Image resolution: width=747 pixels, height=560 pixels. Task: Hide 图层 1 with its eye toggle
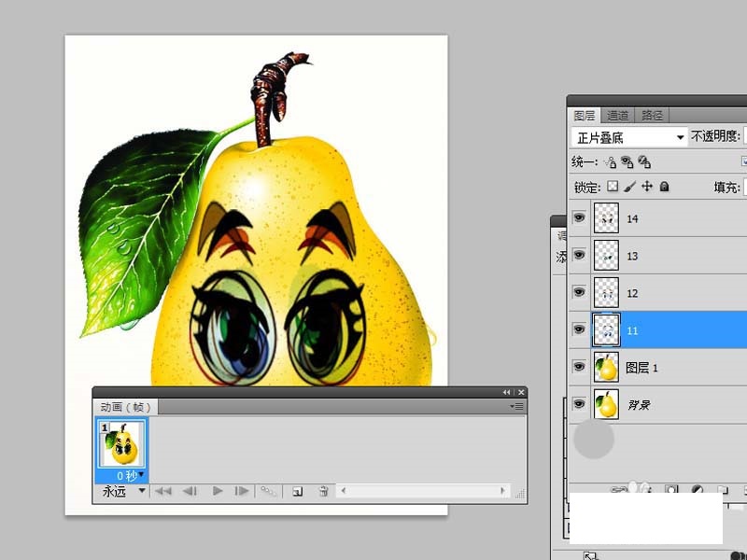(x=580, y=367)
